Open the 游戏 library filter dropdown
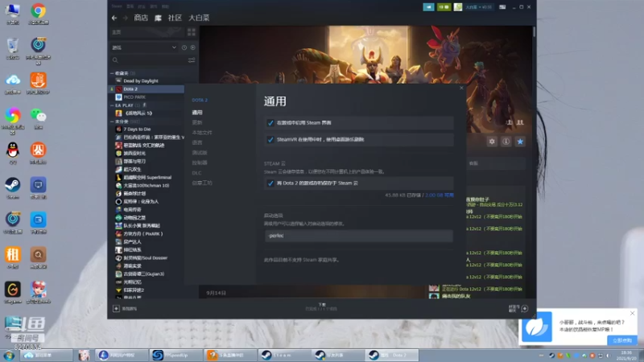 pos(144,47)
